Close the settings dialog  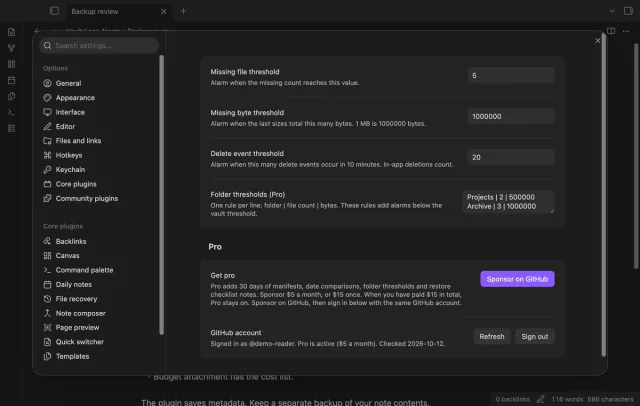point(598,41)
